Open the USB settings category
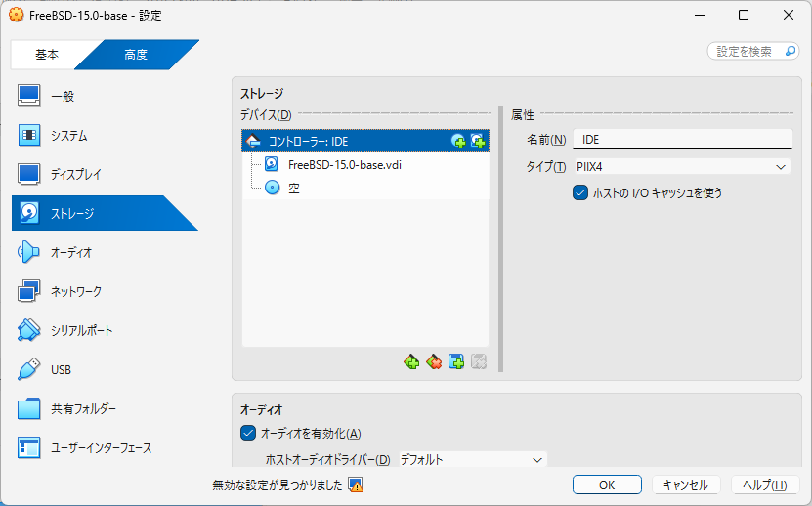Screen dimensions: 812x506 click(105, 370)
